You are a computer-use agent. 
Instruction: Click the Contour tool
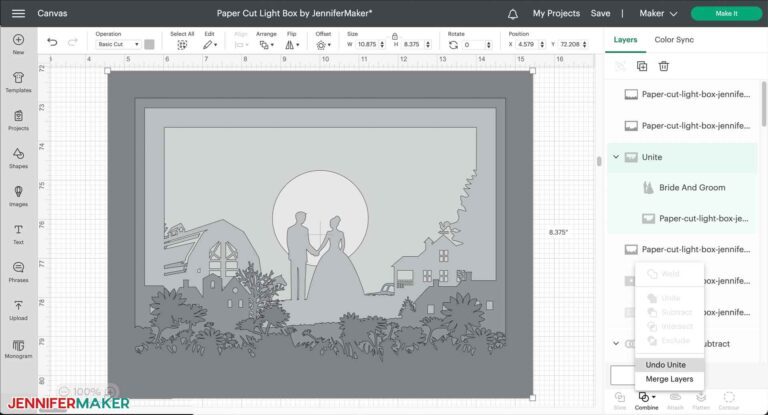pos(729,400)
